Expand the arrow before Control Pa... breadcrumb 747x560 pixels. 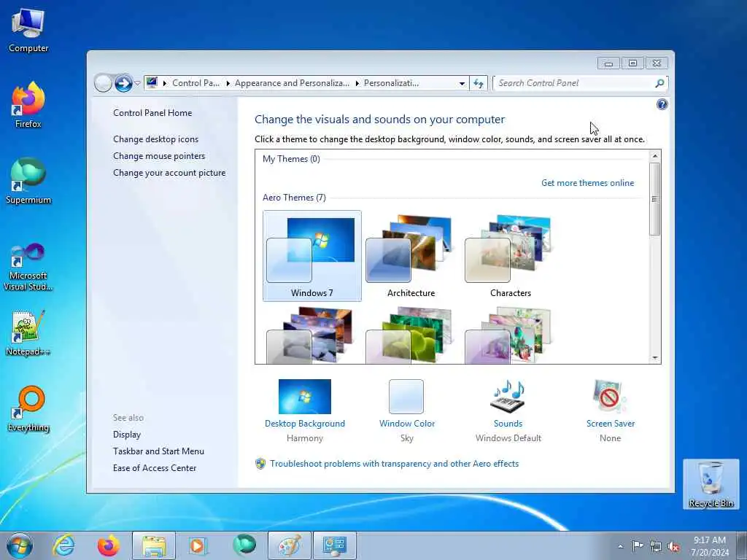pyautogui.click(x=165, y=83)
